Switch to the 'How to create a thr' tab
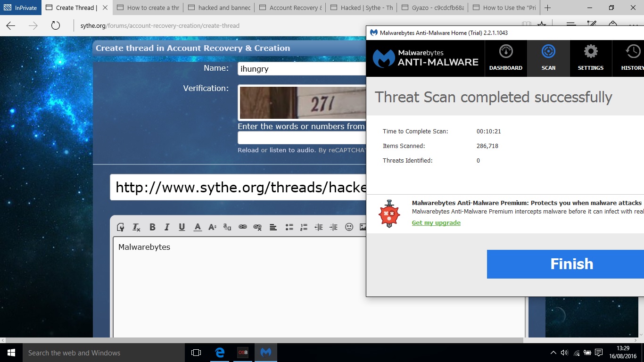This screenshot has height=362, width=644. [x=148, y=8]
